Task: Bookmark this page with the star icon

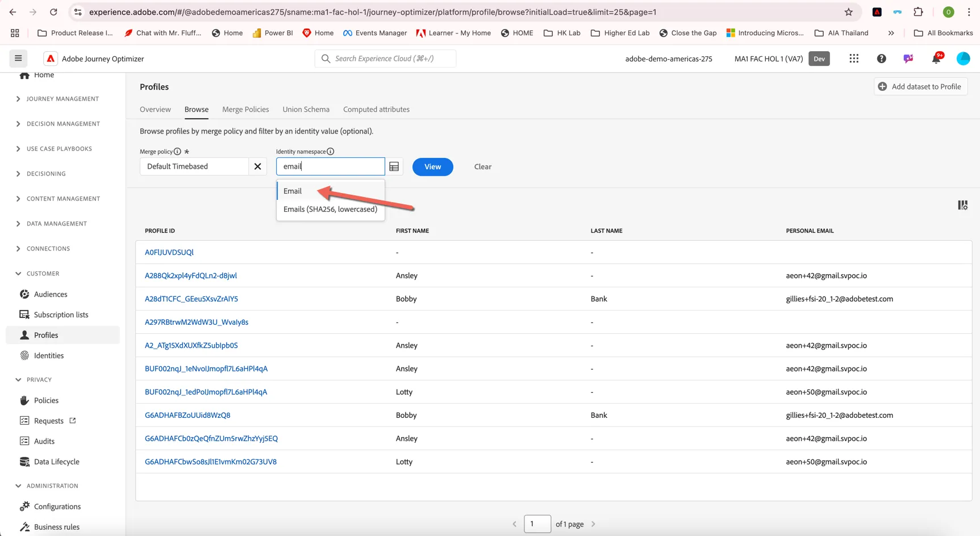Action: pyautogui.click(x=848, y=12)
